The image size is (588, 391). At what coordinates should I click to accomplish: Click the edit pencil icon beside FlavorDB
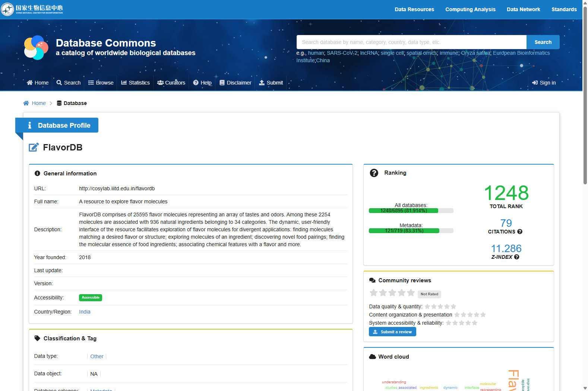coord(34,147)
